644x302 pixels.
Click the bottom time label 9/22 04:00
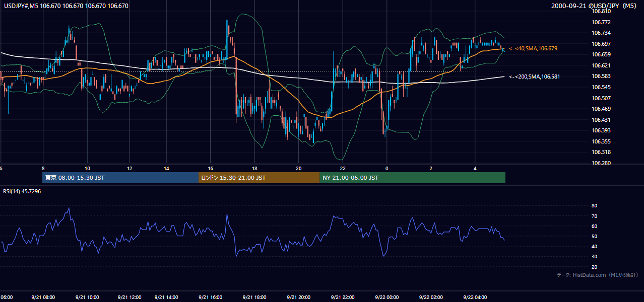(x=475, y=297)
